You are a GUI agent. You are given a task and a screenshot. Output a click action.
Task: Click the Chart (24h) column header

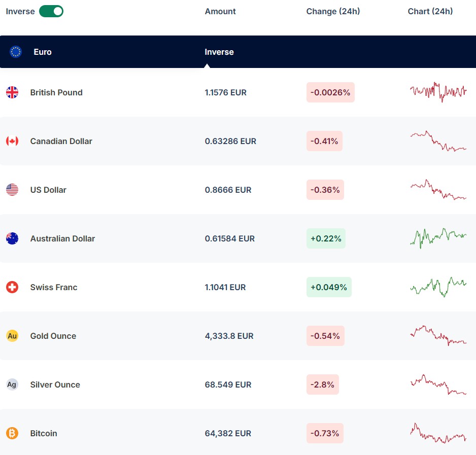(430, 11)
